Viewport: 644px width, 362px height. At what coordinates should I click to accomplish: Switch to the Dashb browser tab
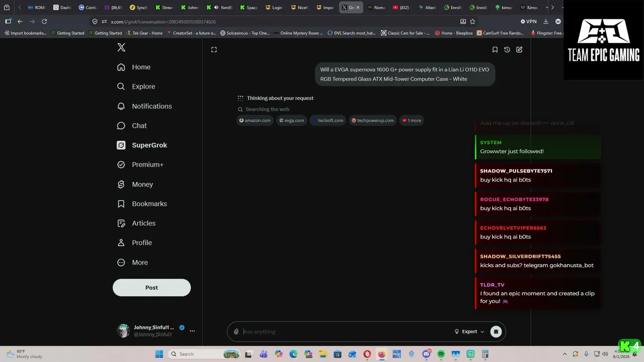62,8
